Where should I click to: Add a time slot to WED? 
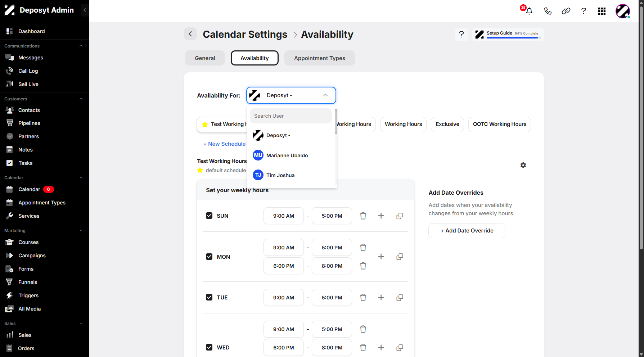(381, 348)
